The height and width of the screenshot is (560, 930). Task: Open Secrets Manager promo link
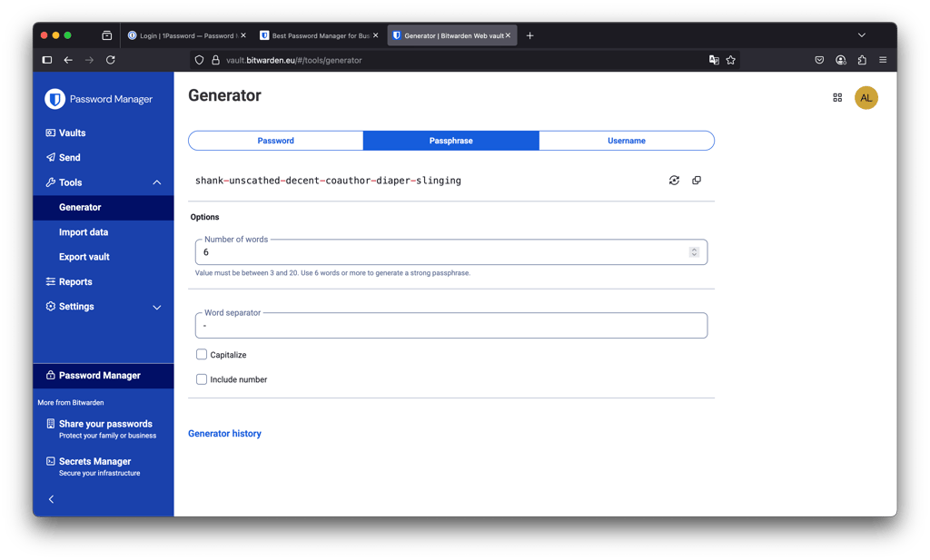tap(94, 467)
